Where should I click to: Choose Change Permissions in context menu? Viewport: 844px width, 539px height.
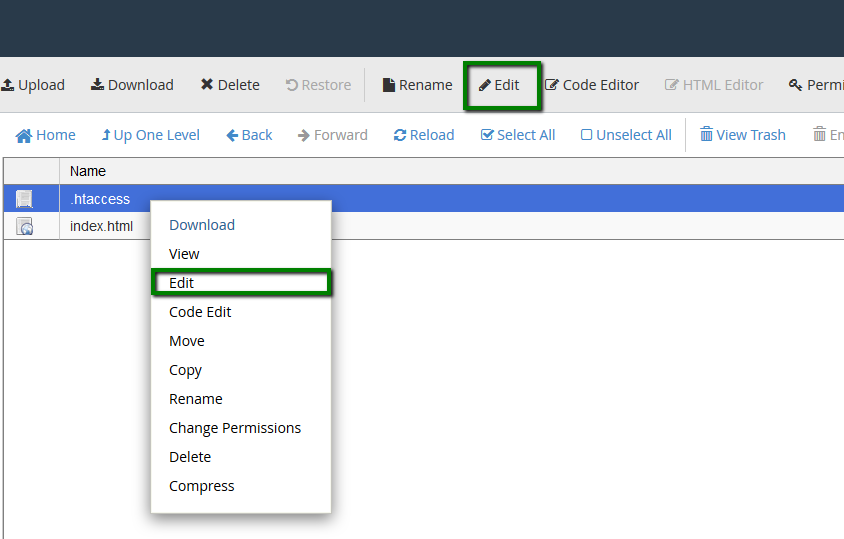pos(235,428)
